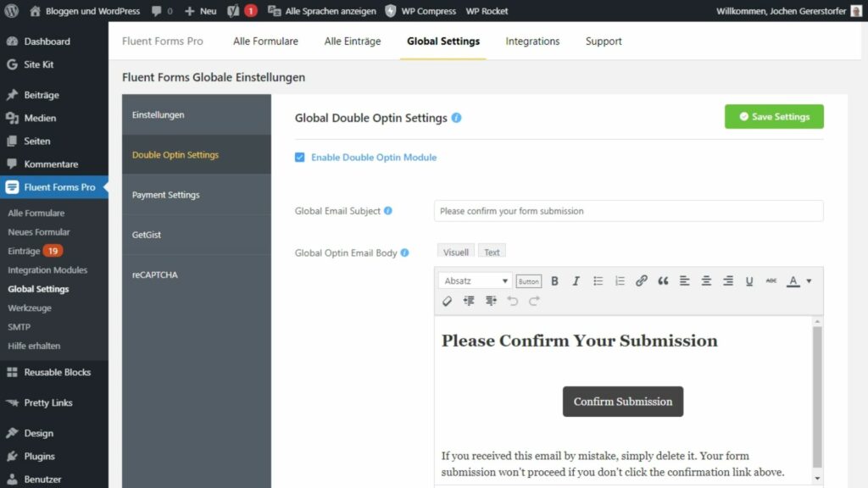Insert a numbered list

point(620,281)
